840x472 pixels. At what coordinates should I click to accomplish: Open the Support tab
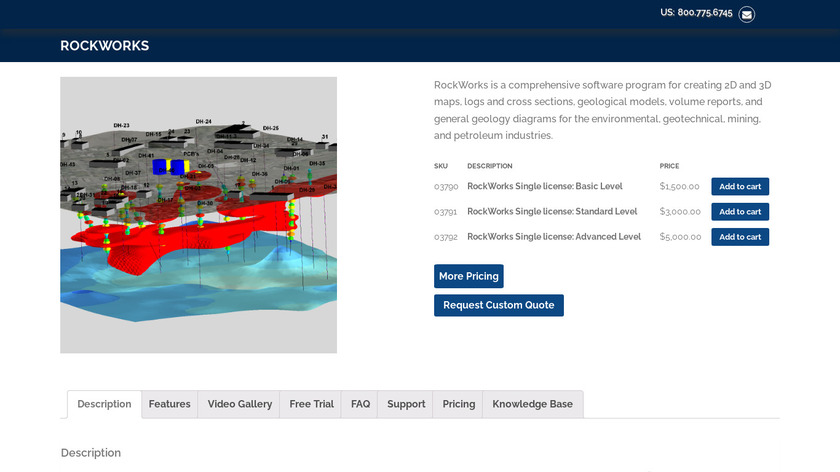(x=406, y=404)
